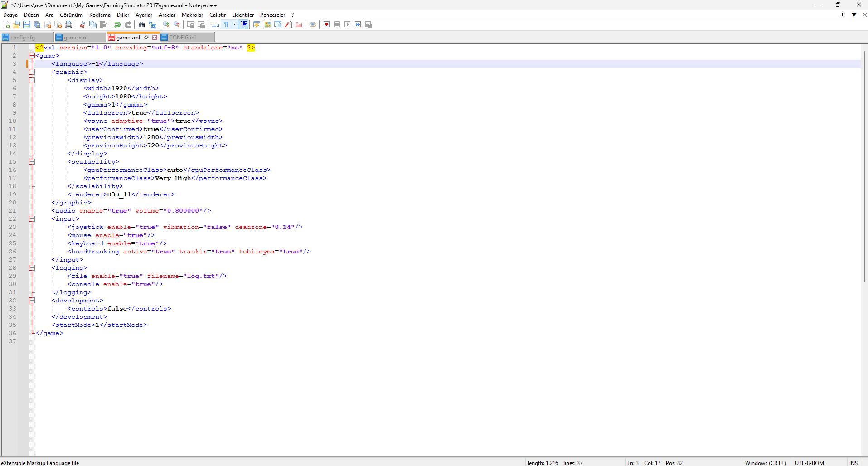
Task: Show the Document Map panel icon
Action: [267, 24]
